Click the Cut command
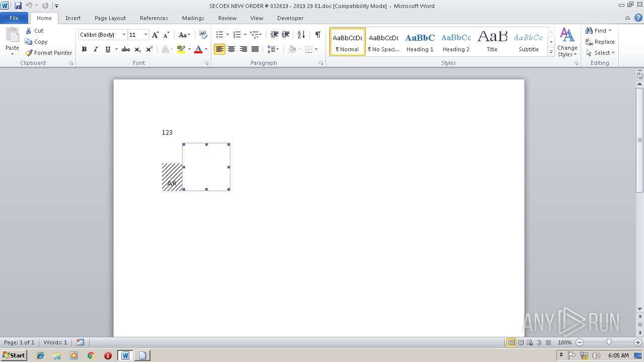The image size is (644, 362). click(35, 31)
